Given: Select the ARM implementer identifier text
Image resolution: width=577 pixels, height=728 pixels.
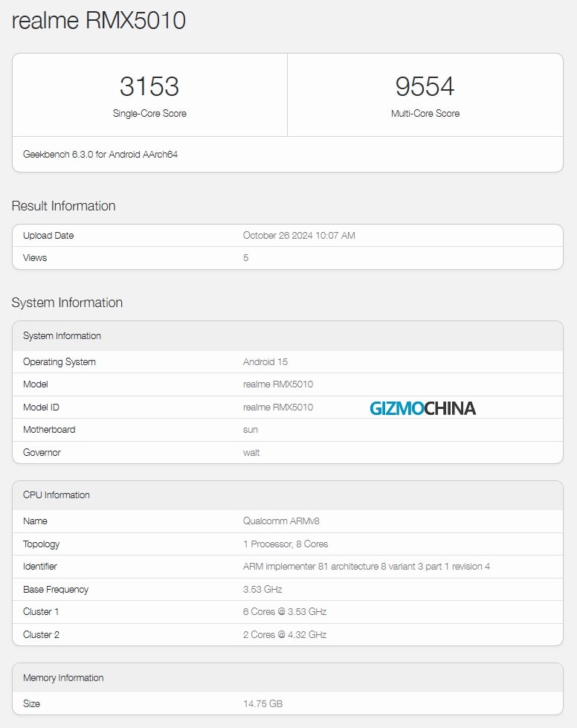Looking at the screenshot, I should (x=366, y=567).
